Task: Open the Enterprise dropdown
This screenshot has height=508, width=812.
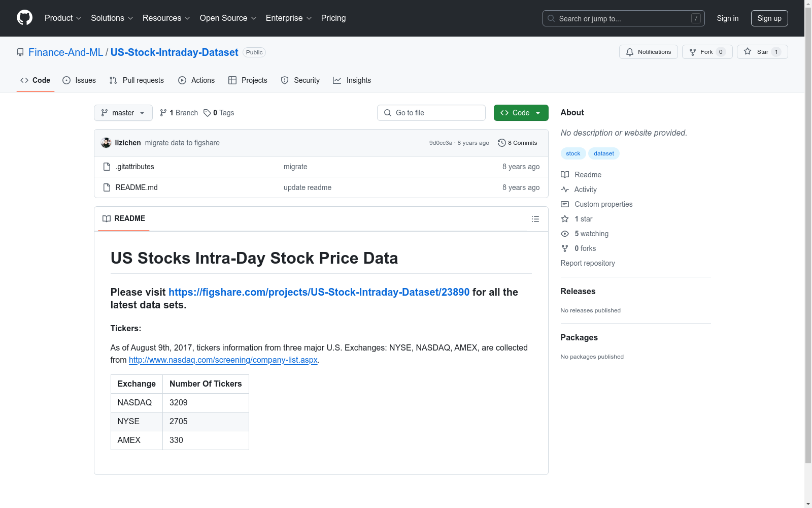Action: pos(289,18)
